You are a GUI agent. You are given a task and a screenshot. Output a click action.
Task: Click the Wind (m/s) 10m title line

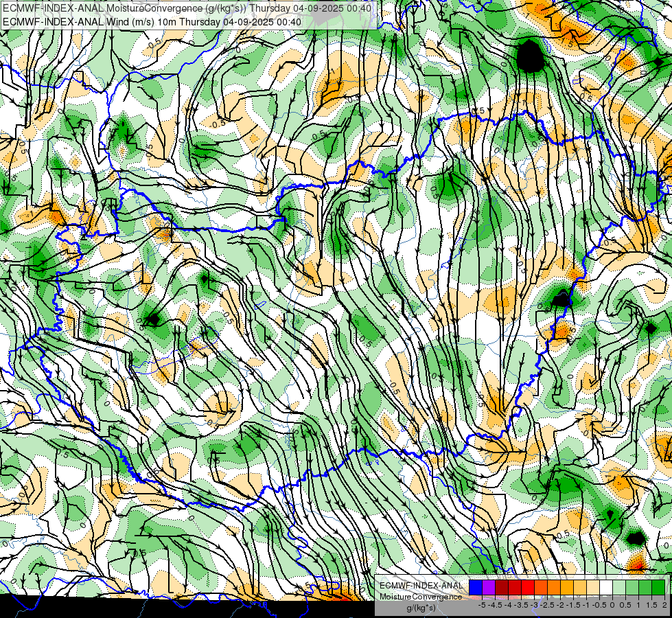[152, 22]
